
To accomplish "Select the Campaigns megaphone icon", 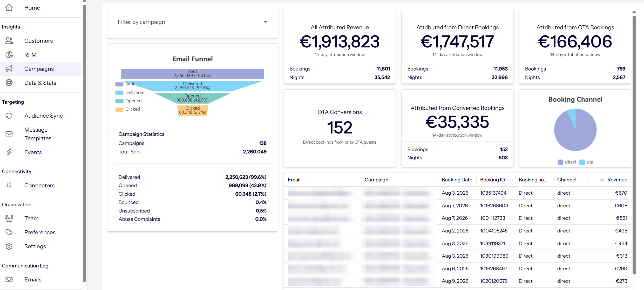I will pyautogui.click(x=9, y=69).
